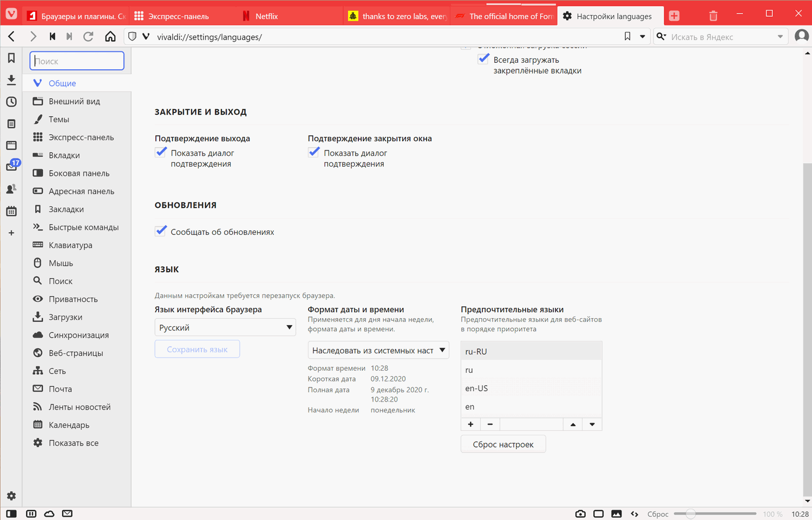
Task: Expand the search engine dropdown arrow
Action: pos(780,37)
